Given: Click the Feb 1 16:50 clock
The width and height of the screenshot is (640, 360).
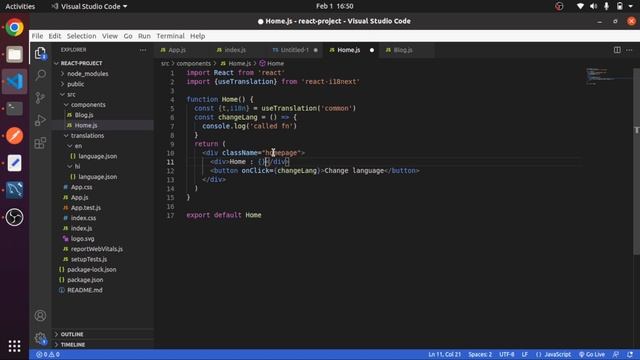Looking at the screenshot, I should coord(334,6).
